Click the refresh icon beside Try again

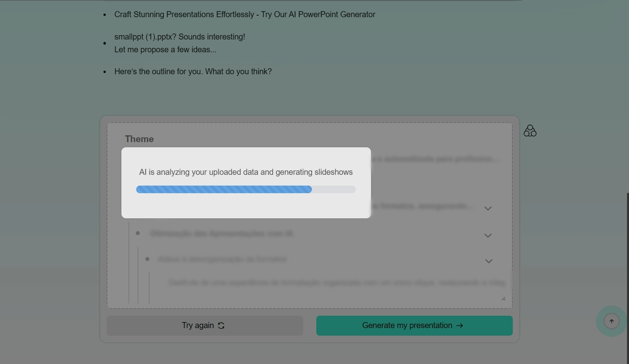[221, 326]
